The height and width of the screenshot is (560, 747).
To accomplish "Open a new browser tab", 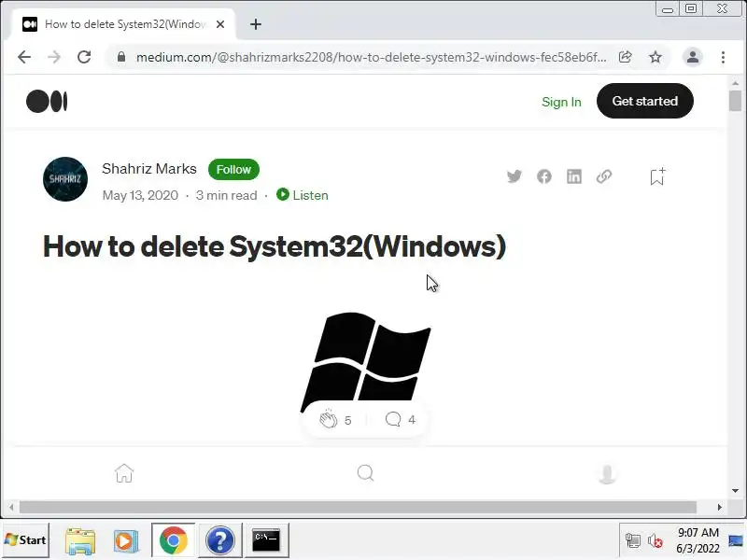I will [256, 24].
